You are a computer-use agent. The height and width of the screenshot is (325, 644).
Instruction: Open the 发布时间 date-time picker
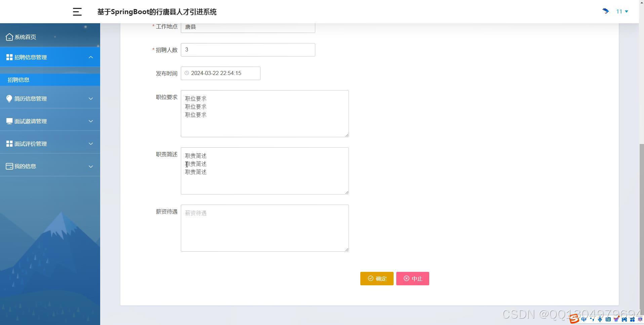(220, 73)
